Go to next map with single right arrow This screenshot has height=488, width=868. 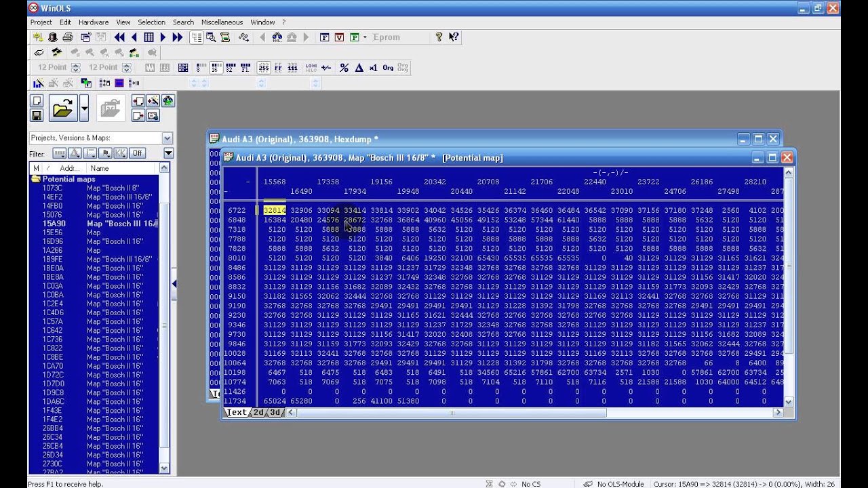point(163,37)
